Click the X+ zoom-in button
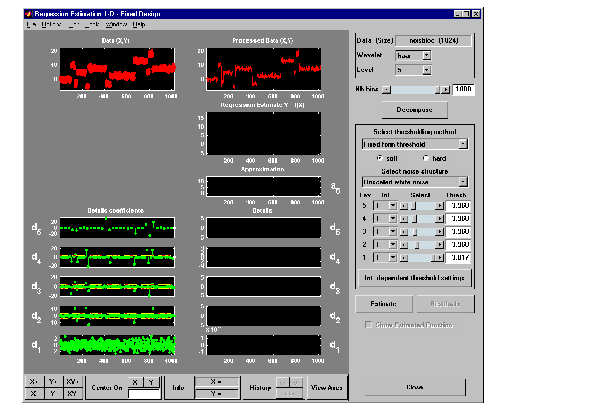This screenshot has height=417, width=600. coord(33,382)
